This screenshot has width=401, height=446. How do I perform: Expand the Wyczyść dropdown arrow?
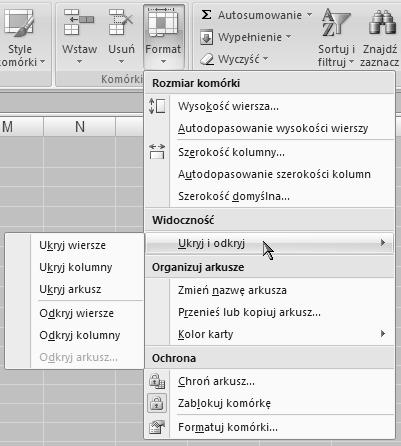[265, 59]
